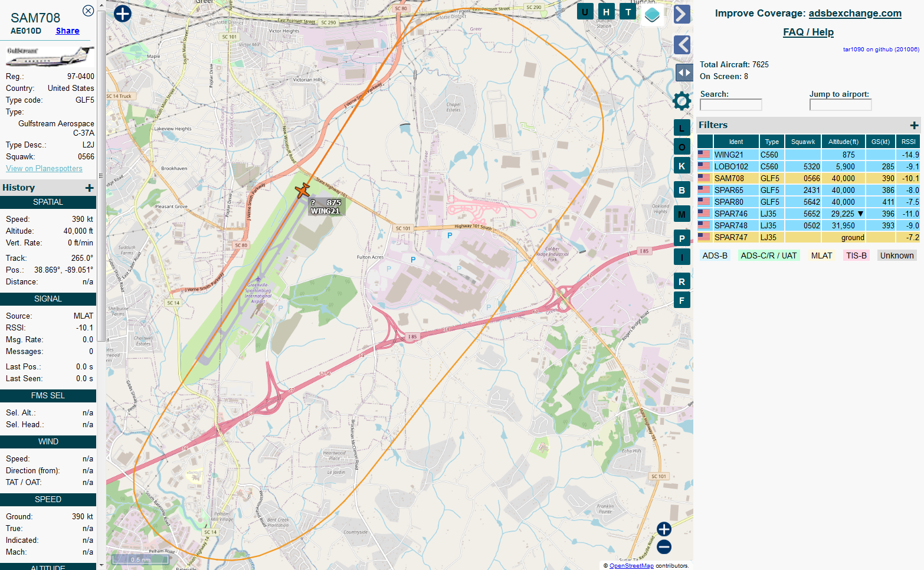Click the TIS-B legend label
The height and width of the screenshot is (570, 924).
[856, 255]
